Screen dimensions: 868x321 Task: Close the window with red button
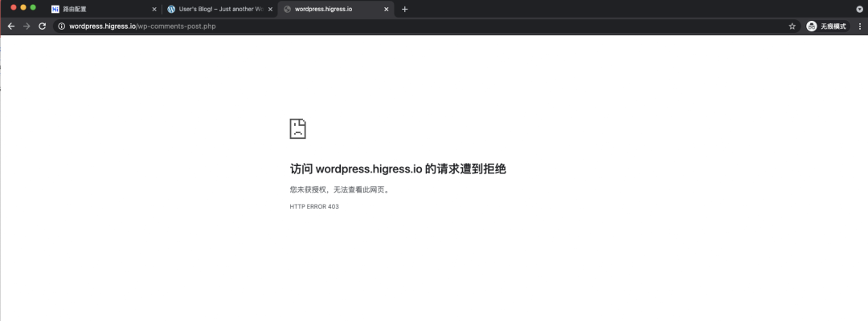[x=14, y=7]
